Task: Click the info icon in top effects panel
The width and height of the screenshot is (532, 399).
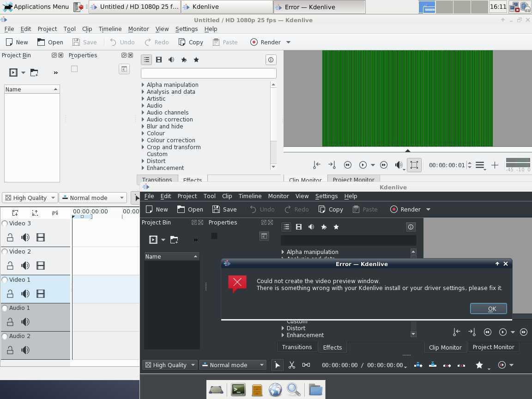Action: [271, 60]
